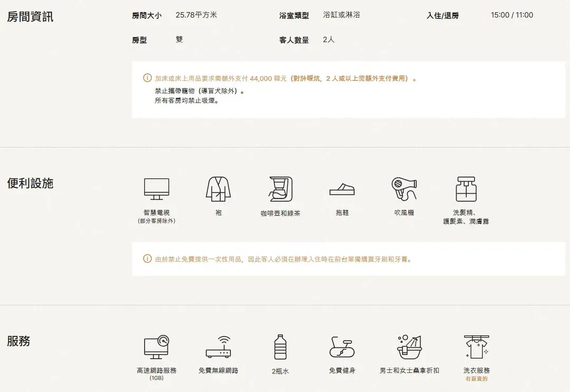
Task: Click the laundry service icon
Action: 476,347
